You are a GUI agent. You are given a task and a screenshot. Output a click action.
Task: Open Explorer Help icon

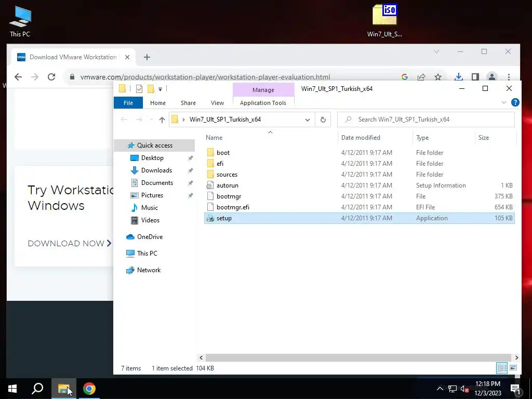(x=515, y=102)
